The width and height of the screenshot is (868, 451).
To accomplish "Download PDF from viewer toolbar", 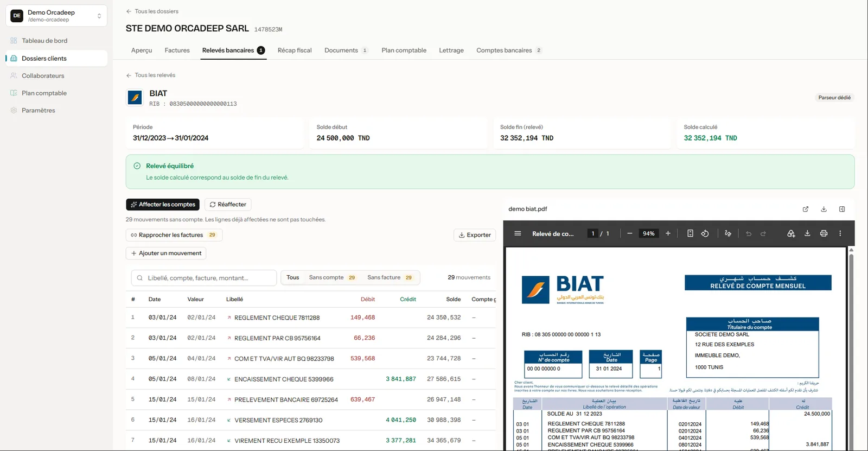I will (x=807, y=233).
